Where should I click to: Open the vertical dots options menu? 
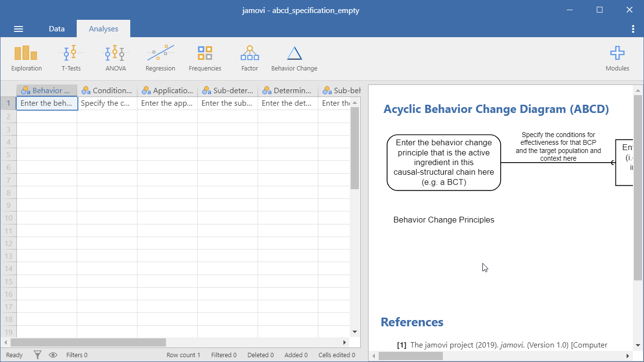pyautogui.click(x=633, y=29)
